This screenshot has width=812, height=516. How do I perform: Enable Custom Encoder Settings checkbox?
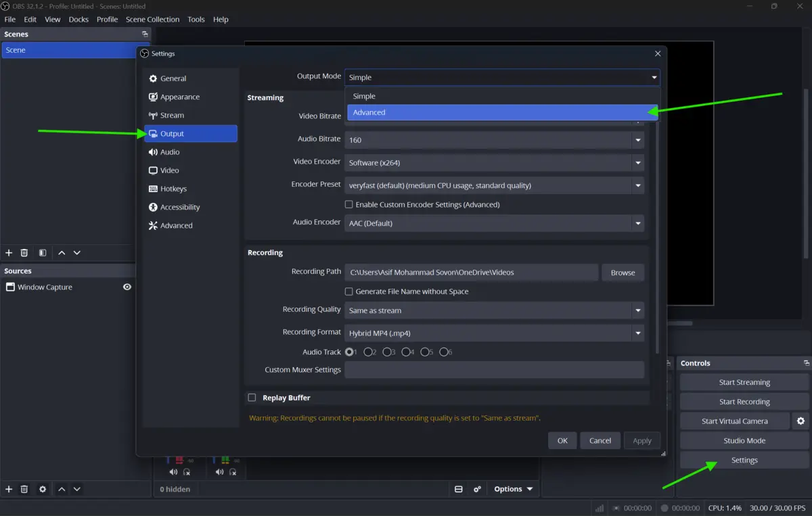pyautogui.click(x=349, y=204)
